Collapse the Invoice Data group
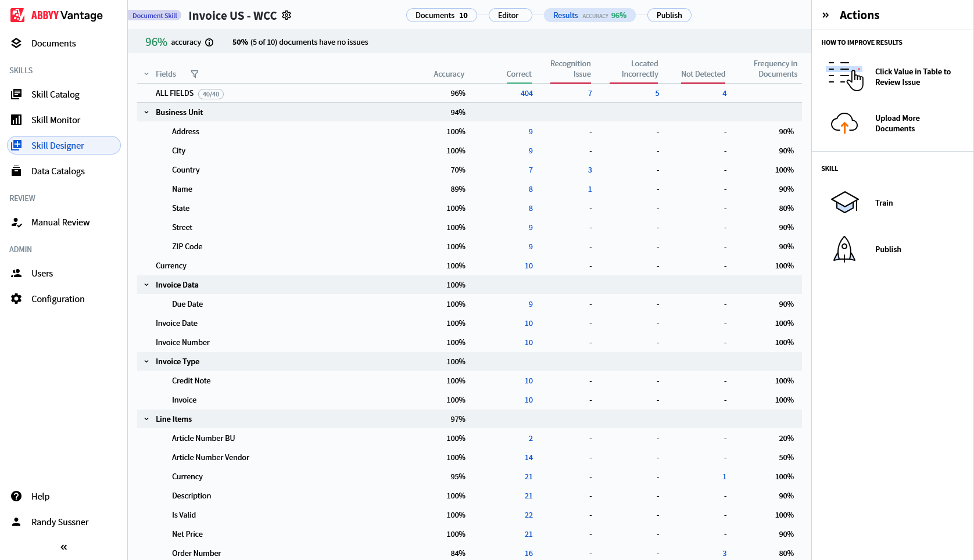974x560 pixels. tap(146, 285)
